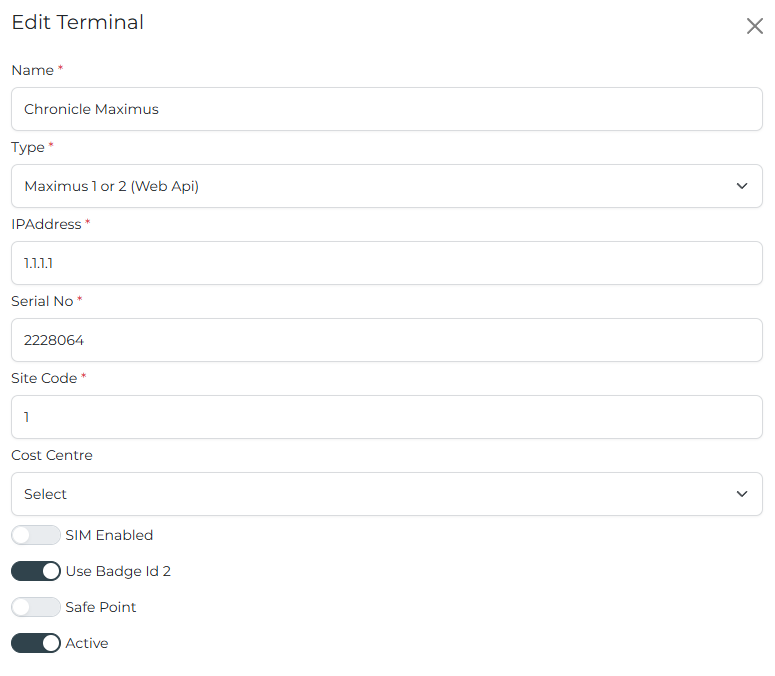Click the Cost Centre label
Image resolution: width=775 pixels, height=676 pixels.
point(52,455)
